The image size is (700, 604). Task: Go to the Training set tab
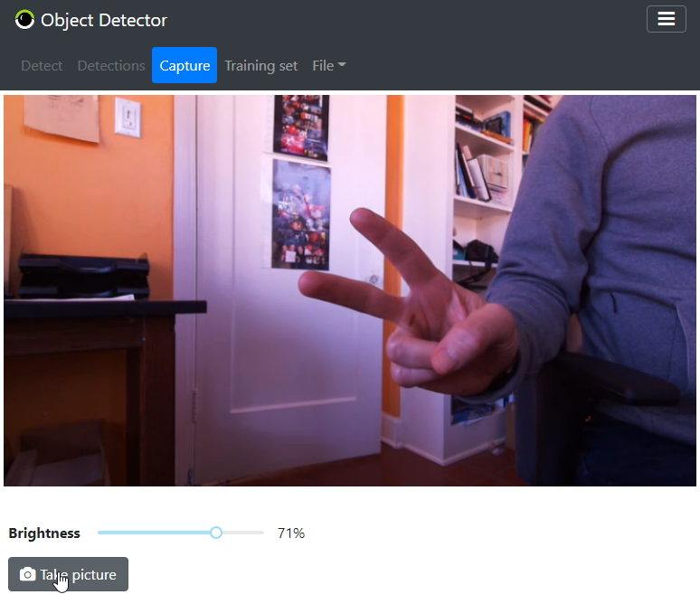pyautogui.click(x=261, y=66)
